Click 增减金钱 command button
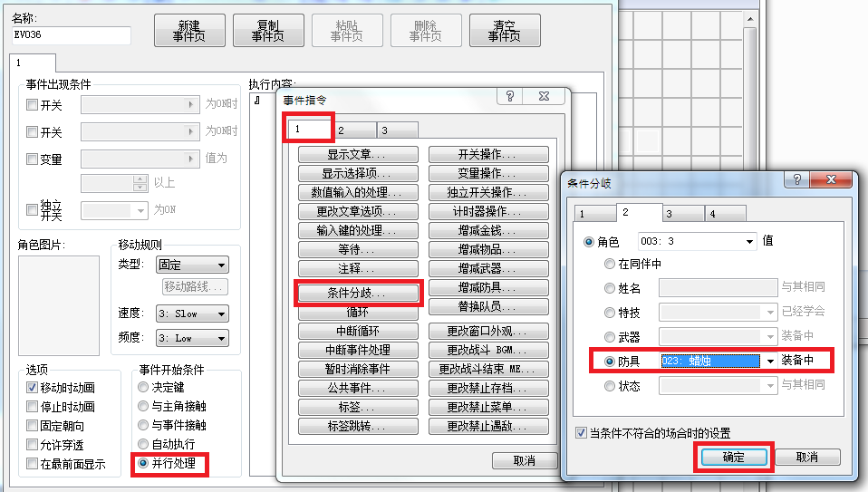This screenshot has width=868, height=492. [x=488, y=230]
